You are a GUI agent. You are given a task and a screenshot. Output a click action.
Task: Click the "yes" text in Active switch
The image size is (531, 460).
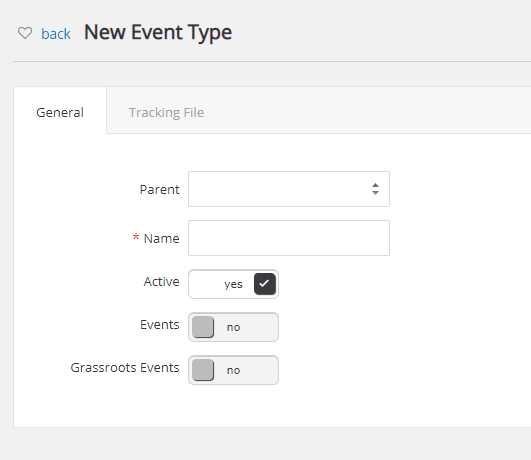(x=233, y=285)
